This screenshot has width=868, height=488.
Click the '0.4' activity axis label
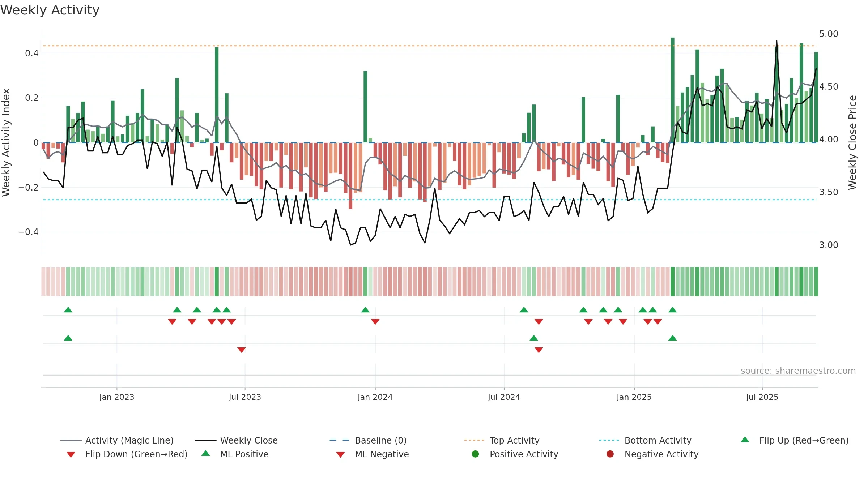coord(32,53)
